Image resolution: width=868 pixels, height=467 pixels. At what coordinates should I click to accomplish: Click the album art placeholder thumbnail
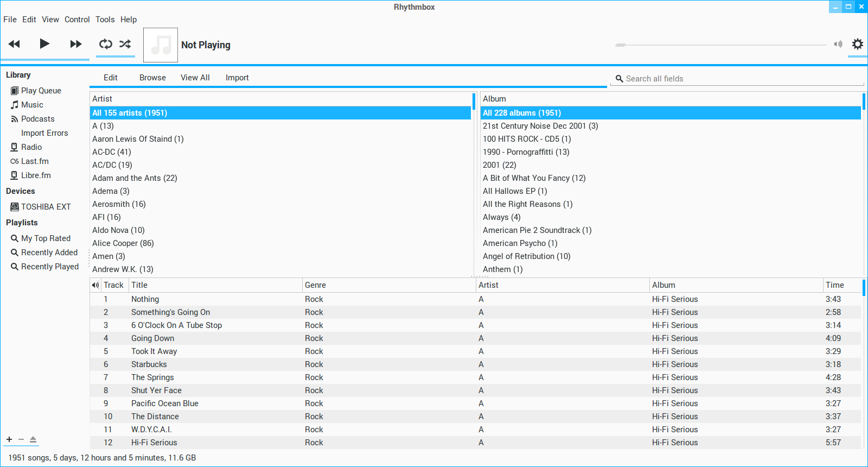pos(161,45)
